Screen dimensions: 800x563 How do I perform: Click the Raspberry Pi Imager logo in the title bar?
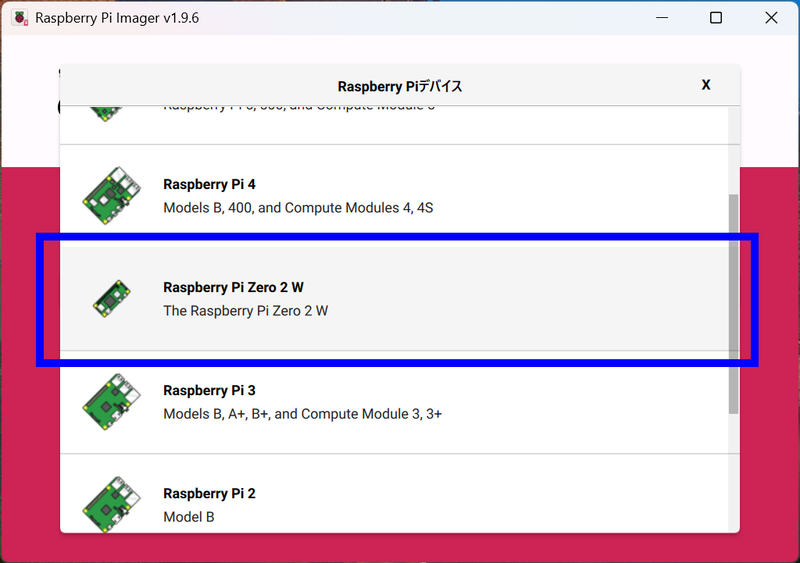20,18
